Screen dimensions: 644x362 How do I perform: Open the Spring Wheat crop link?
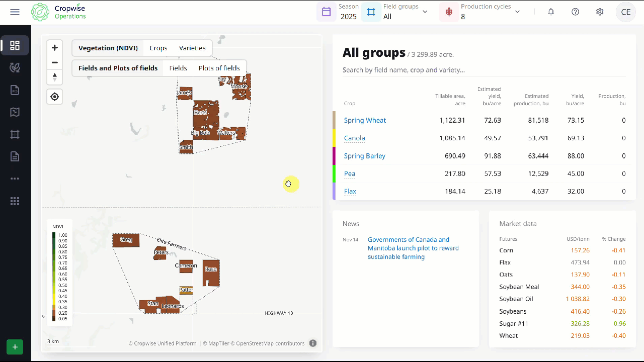pyautogui.click(x=365, y=121)
